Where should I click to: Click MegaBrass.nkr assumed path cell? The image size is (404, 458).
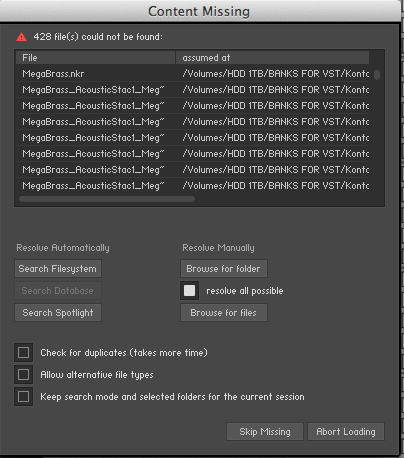275,74
